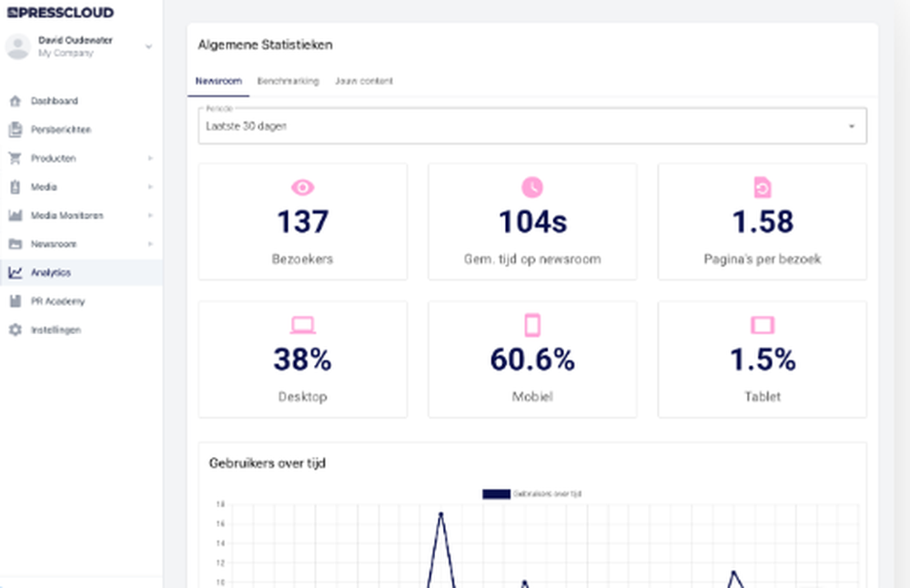The height and width of the screenshot is (588, 910).
Task: Switch to the Jouw content tab
Action: pos(364,81)
